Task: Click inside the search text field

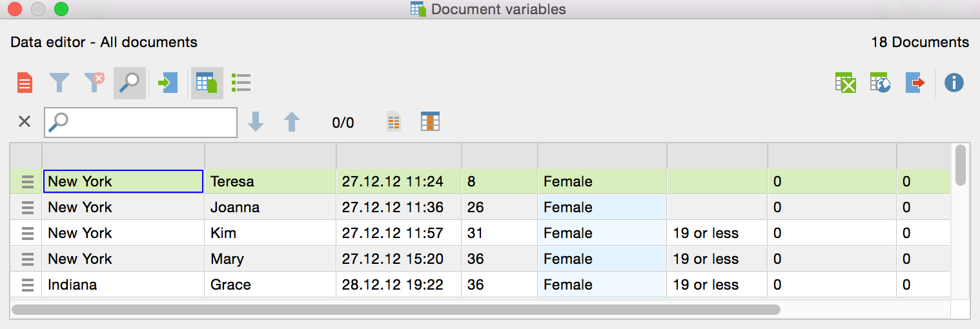Action: [148, 122]
